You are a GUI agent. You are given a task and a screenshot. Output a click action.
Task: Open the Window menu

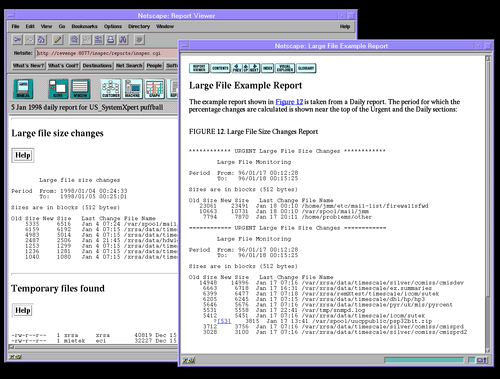pyautogui.click(x=165, y=26)
